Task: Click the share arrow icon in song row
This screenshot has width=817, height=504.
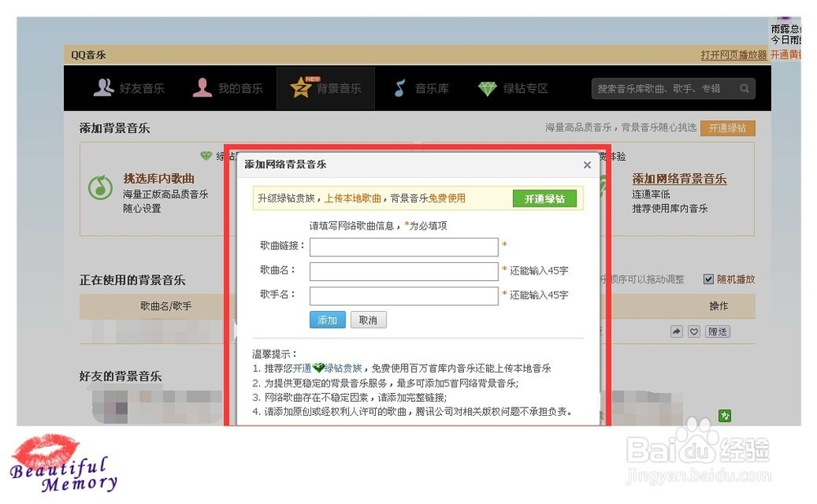Action: [x=676, y=332]
